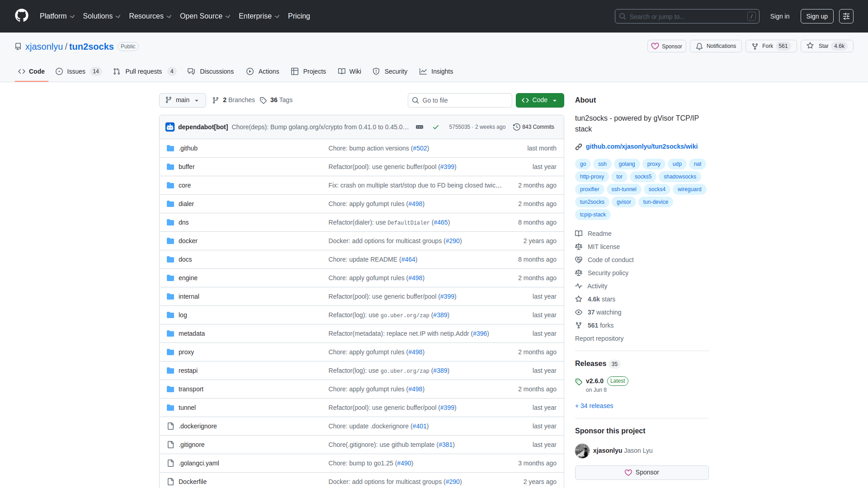
Task: Open the main branch dropdown
Action: pos(182,100)
